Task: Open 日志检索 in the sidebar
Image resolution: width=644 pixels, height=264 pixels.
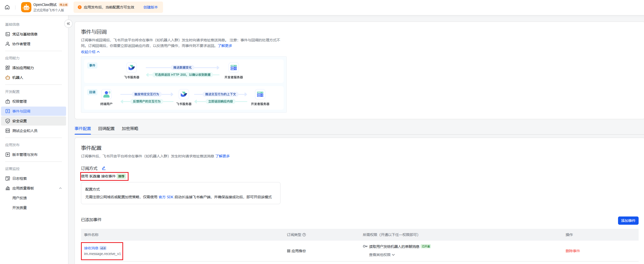Action: point(20,178)
